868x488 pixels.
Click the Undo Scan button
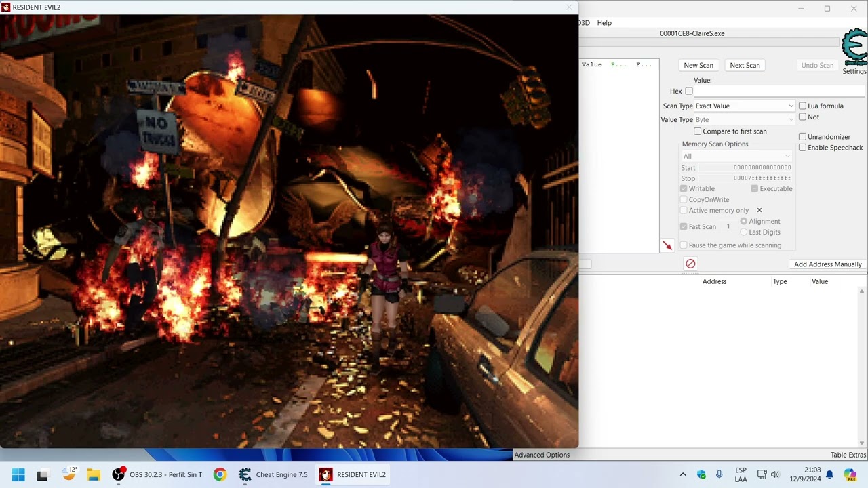[x=817, y=65]
